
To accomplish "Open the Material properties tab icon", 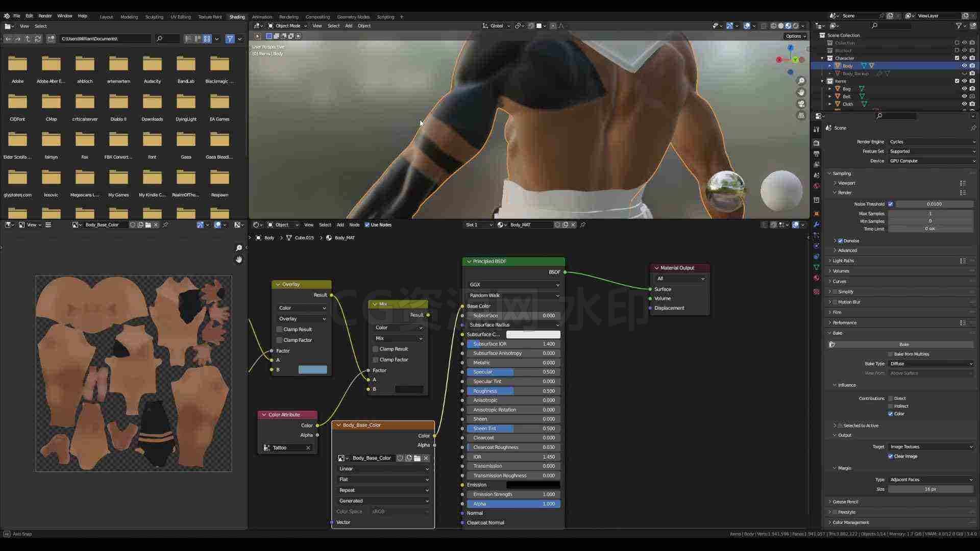I will 816,278.
